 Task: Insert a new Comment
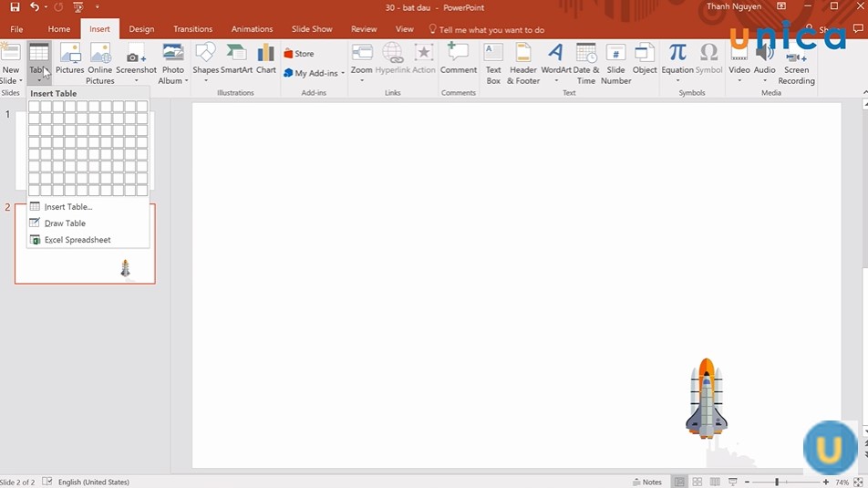459,58
